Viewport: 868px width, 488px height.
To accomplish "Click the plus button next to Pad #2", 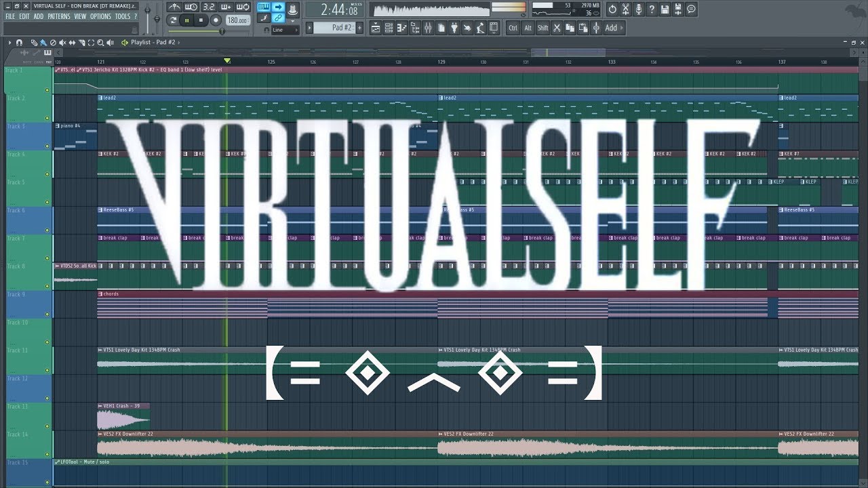I will click(x=359, y=28).
